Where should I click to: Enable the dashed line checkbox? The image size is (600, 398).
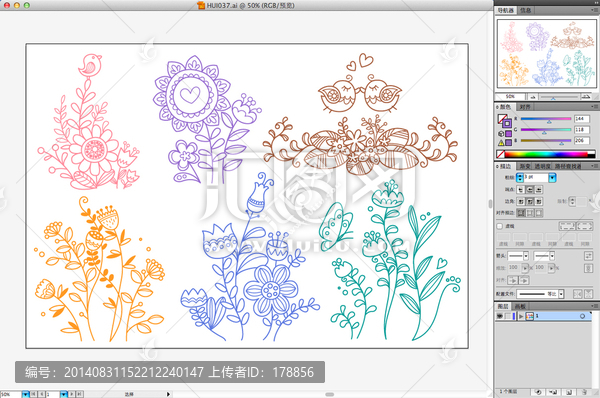[500, 226]
